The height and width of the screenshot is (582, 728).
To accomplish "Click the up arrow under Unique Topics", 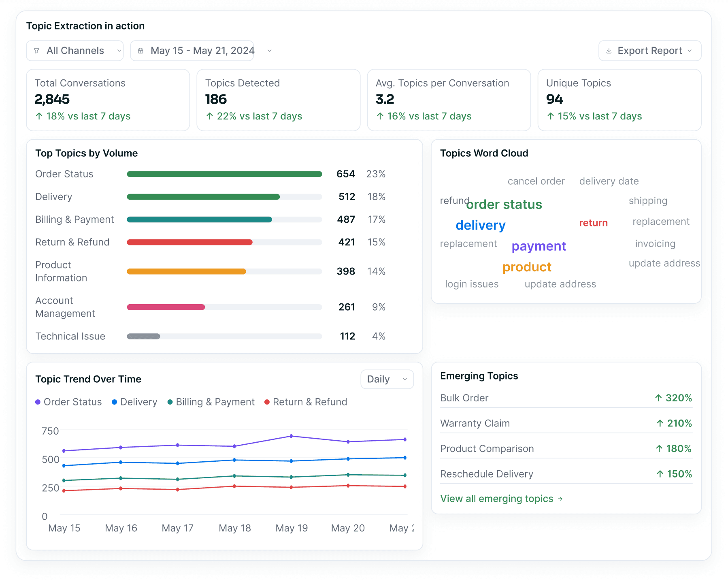I will (550, 116).
